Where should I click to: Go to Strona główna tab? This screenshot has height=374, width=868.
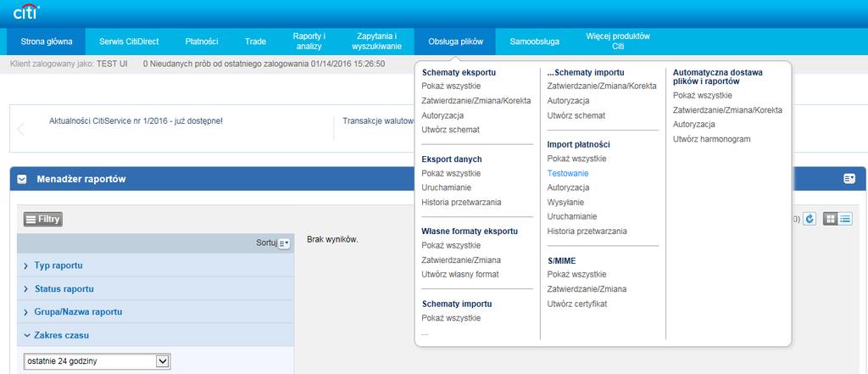[47, 42]
